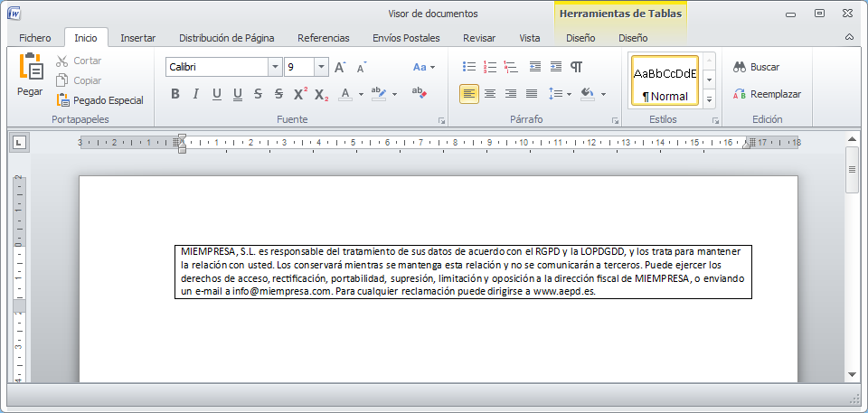This screenshot has height=413, width=868.
Task: Justify paragraph text
Action: point(532,94)
